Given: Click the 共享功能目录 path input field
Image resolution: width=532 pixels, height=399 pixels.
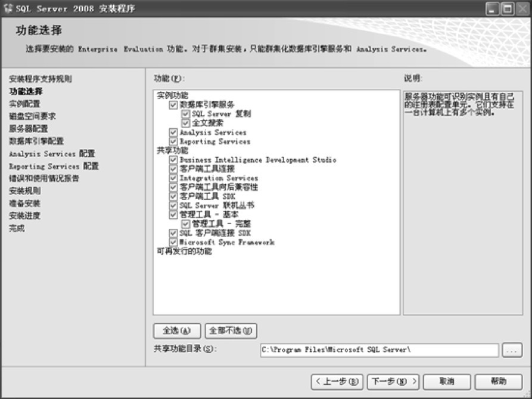Looking at the screenshot, I should pos(379,350).
